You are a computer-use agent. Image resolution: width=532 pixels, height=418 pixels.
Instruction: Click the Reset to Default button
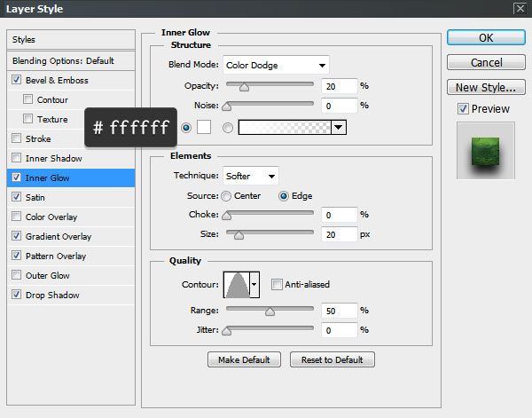pyautogui.click(x=332, y=359)
